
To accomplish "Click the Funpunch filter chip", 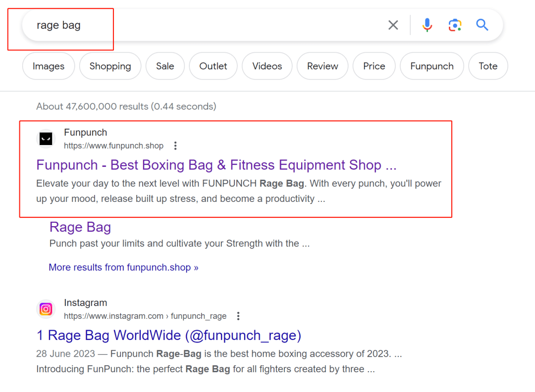I will tap(431, 66).
